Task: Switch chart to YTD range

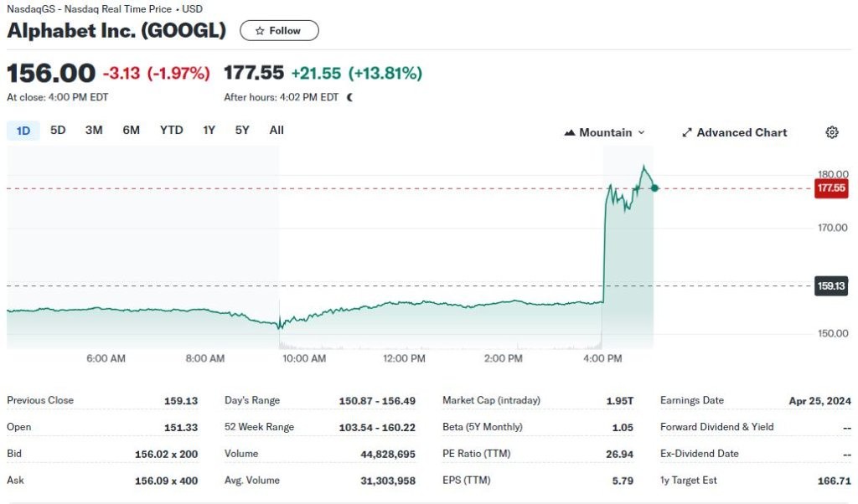Action: coord(171,130)
